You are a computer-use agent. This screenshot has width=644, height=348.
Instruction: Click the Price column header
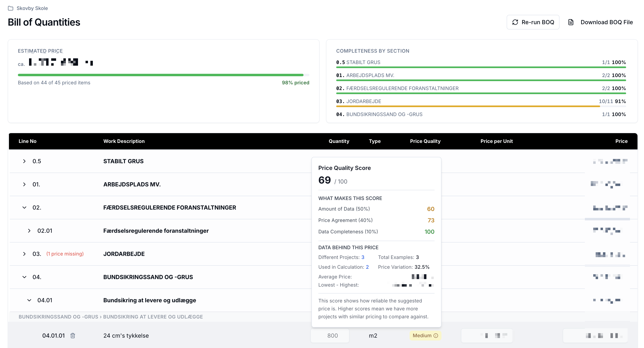tap(621, 141)
